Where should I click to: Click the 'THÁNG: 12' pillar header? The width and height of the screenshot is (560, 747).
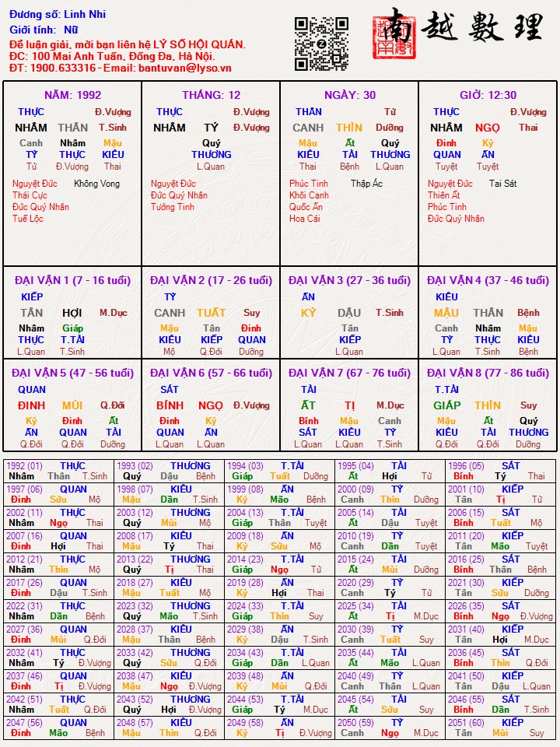tap(211, 95)
